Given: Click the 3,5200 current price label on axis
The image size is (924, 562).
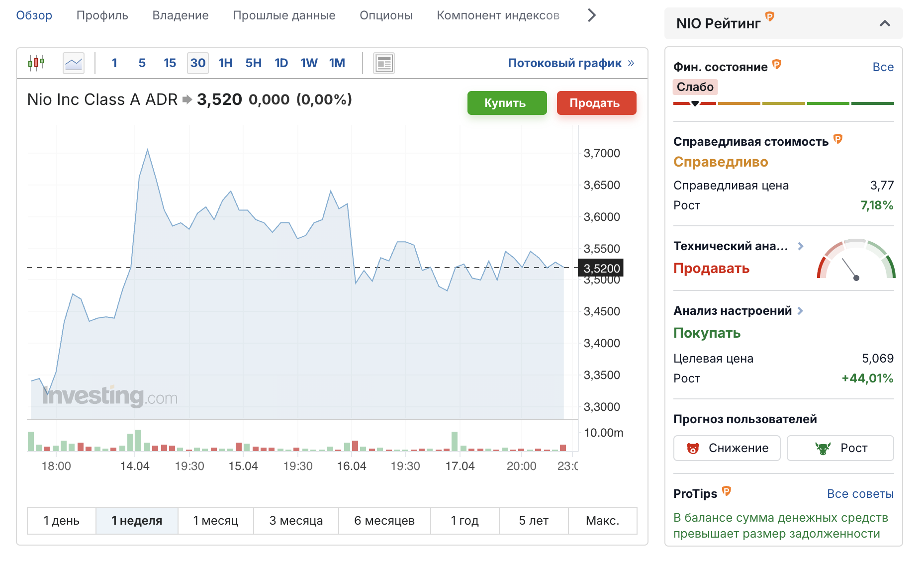Looking at the screenshot, I should point(601,268).
